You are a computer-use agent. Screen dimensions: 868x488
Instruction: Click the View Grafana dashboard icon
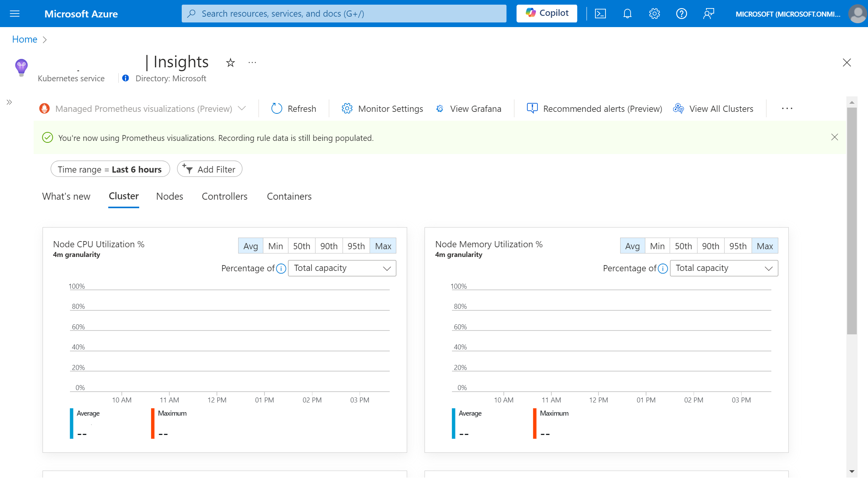pyautogui.click(x=439, y=109)
